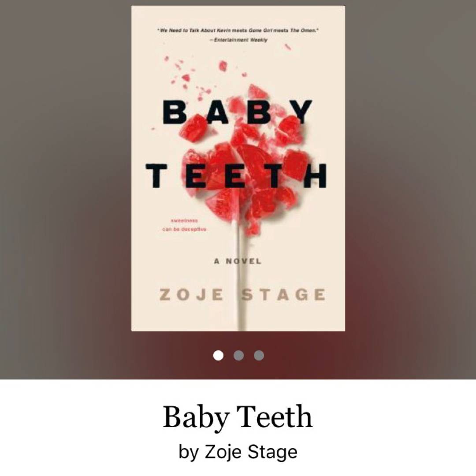The width and height of the screenshot is (476, 476).
Task: Open author link 'by Zoje Stage'
Action: coord(238,452)
